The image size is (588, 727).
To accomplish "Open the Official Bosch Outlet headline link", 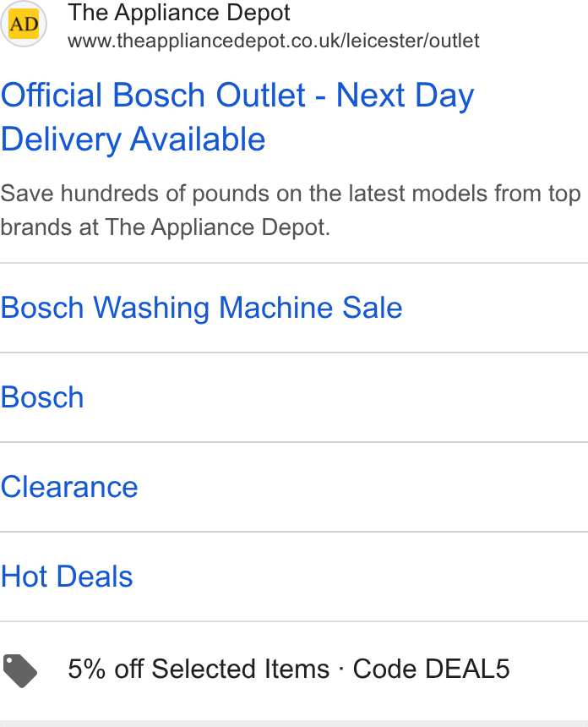I will point(237,117).
